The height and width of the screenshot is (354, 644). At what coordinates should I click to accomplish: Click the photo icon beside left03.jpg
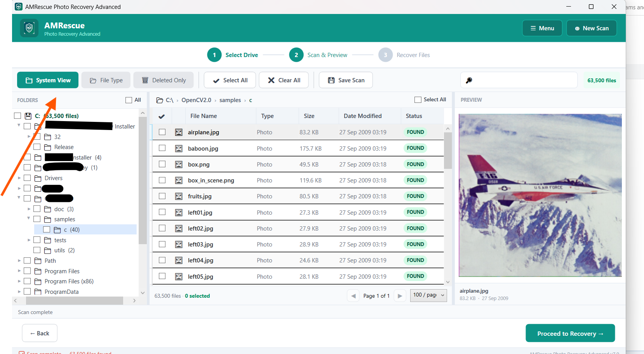179,245
